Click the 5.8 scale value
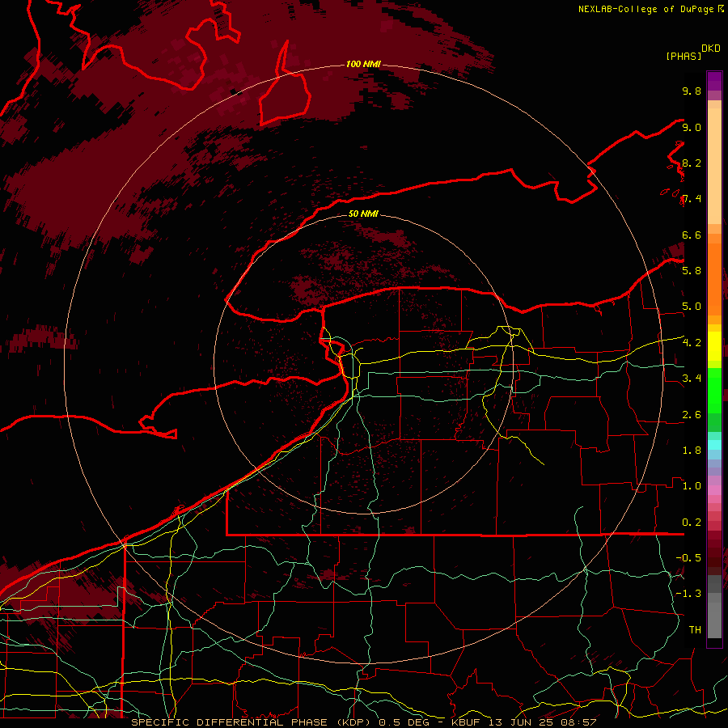Viewport: 728px width, 728px height. tap(692, 271)
